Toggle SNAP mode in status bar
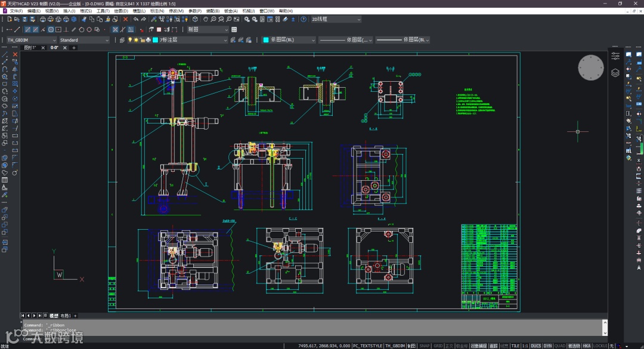Image resolution: width=644 pixels, height=349 pixels. (425, 345)
